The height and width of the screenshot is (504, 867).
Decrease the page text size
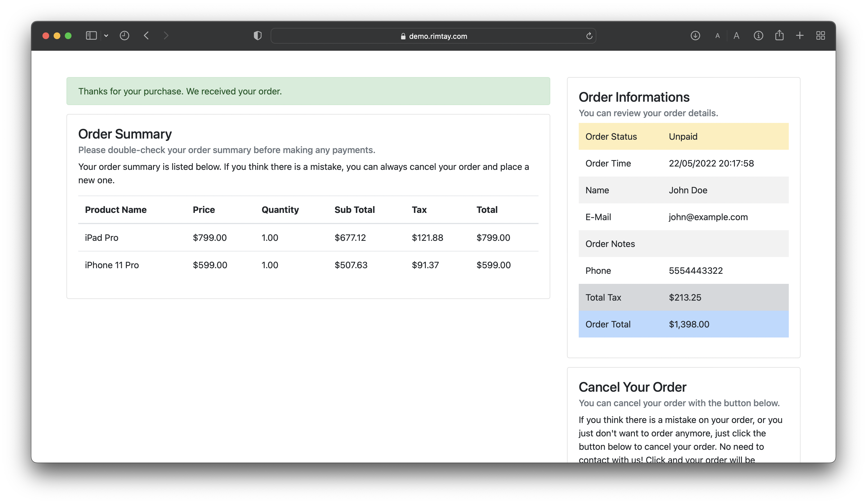click(x=717, y=35)
